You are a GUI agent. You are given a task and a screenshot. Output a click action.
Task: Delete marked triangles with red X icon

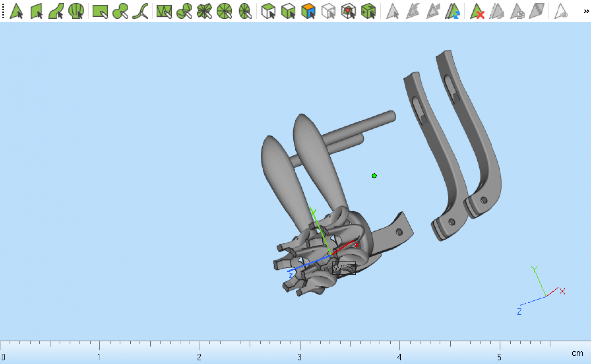point(477,11)
